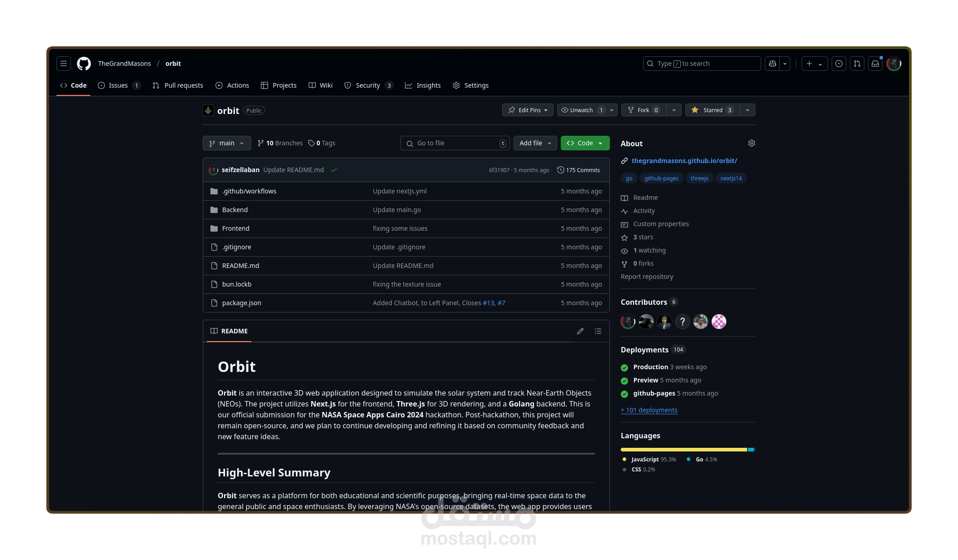Click the second contributor avatar
The height and width of the screenshot is (560, 958).
click(x=646, y=322)
